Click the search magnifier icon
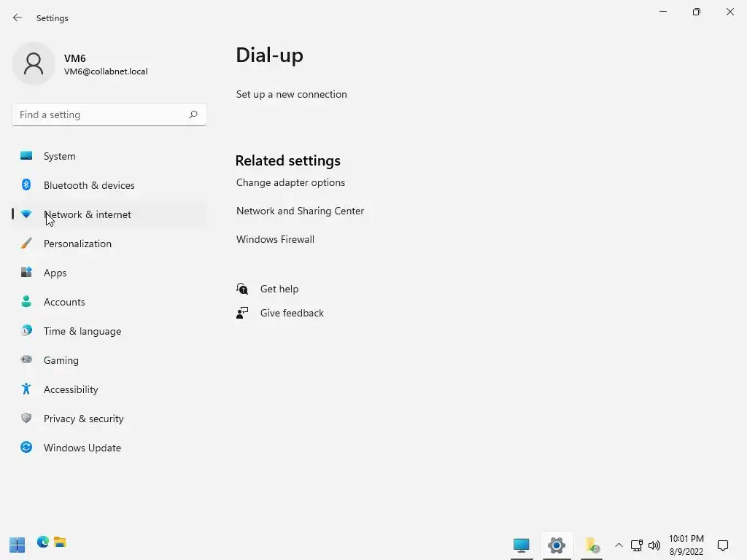The height and width of the screenshot is (560, 747). [193, 114]
